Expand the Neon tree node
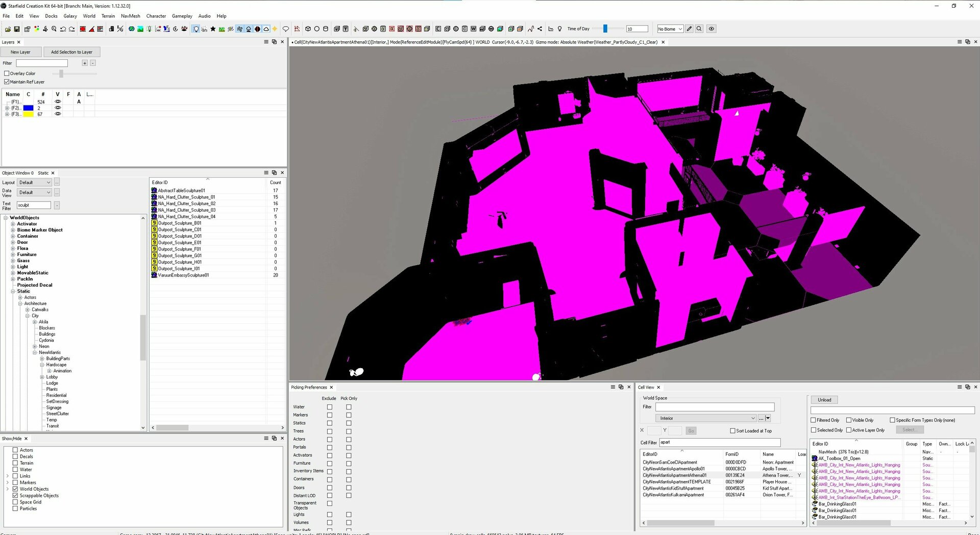 click(35, 346)
